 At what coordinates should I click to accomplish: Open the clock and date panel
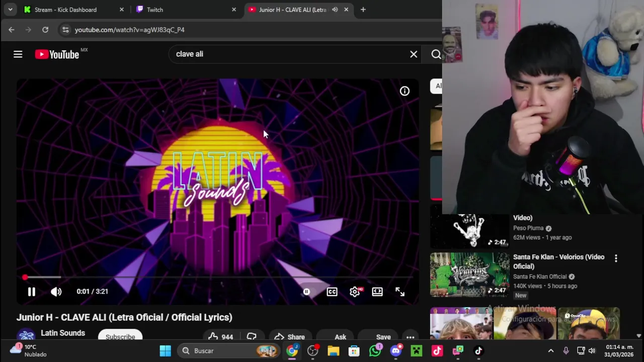[619, 351]
